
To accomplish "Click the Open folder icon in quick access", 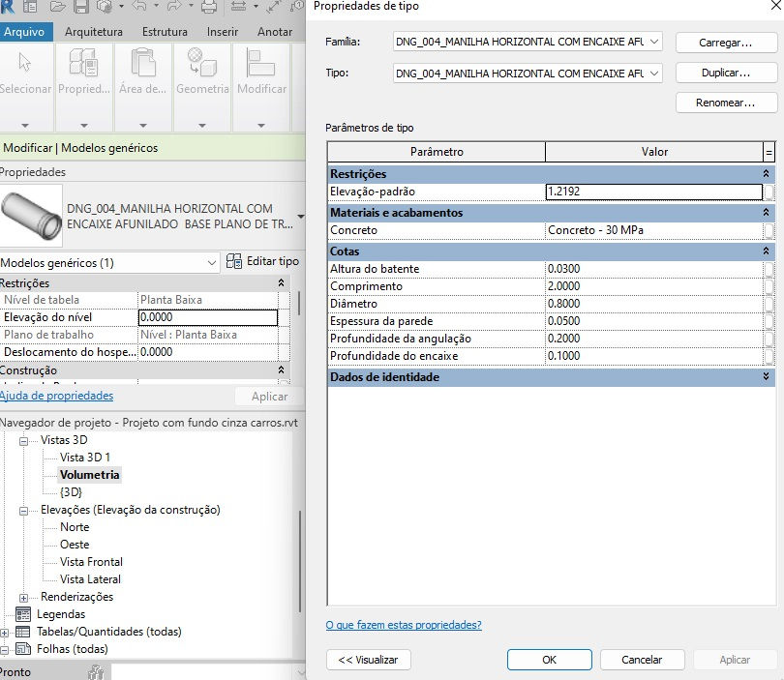I will 58,7.
